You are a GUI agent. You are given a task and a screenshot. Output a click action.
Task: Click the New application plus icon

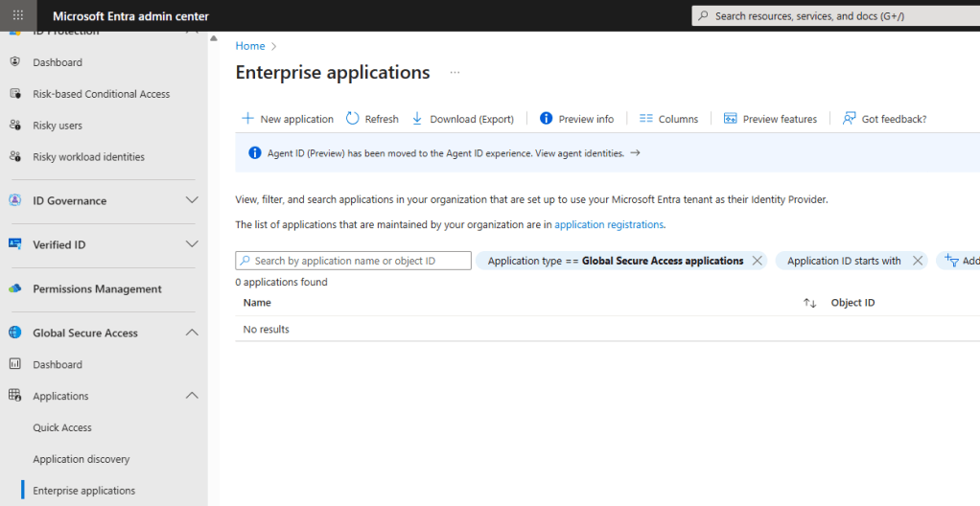[x=247, y=119]
